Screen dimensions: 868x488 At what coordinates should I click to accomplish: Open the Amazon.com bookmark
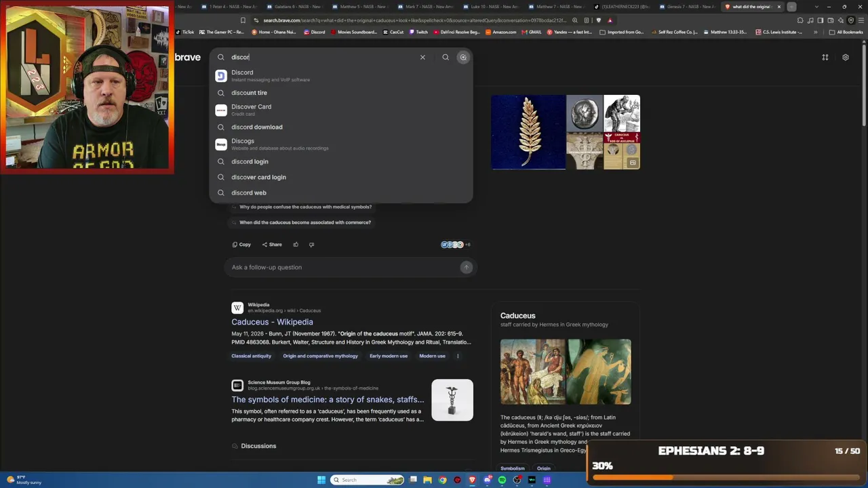[500, 32]
